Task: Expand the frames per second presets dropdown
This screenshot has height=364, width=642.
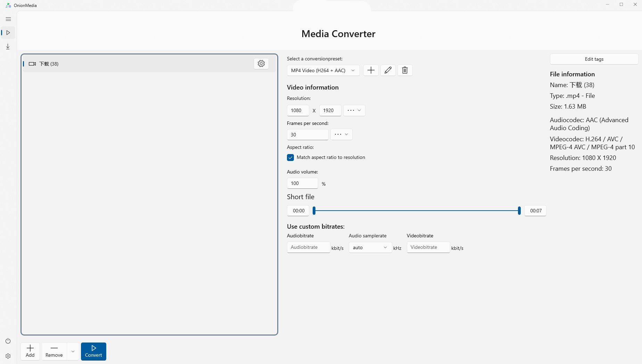Action: (x=341, y=134)
